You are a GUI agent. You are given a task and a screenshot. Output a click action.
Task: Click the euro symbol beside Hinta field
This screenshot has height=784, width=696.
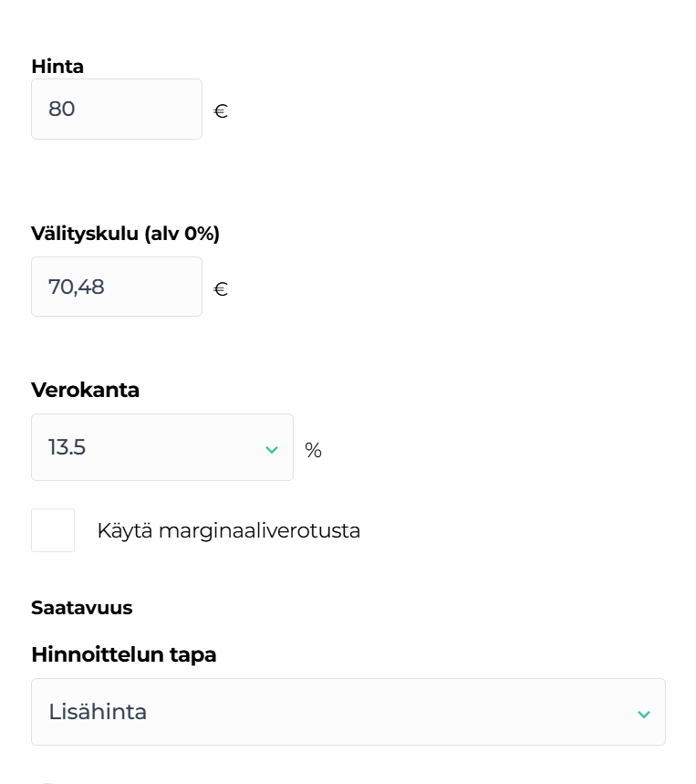click(x=221, y=112)
